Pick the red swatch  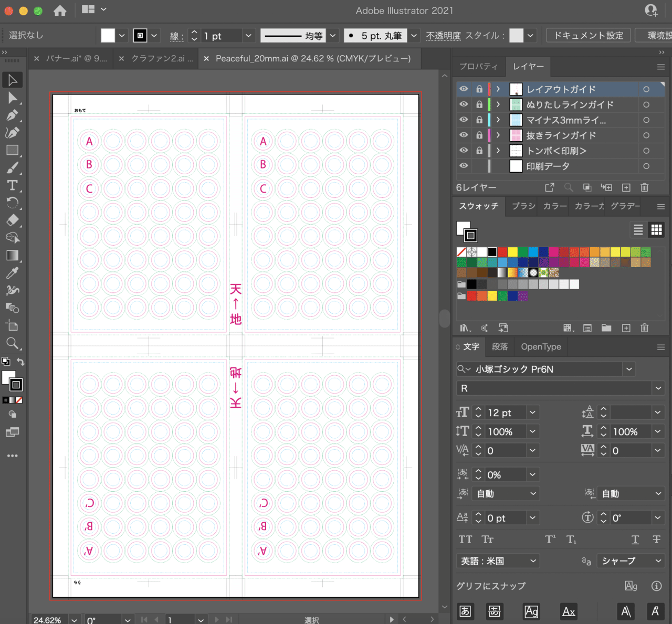[x=502, y=252]
